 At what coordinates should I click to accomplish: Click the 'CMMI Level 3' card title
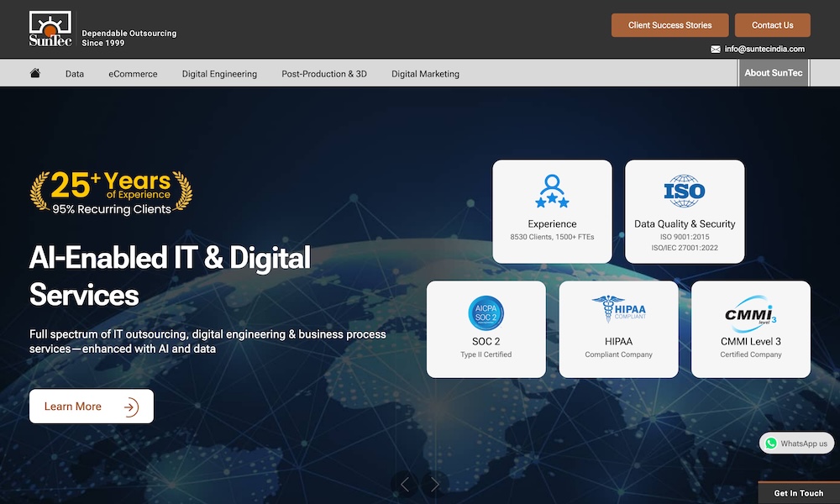pyautogui.click(x=750, y=341)
